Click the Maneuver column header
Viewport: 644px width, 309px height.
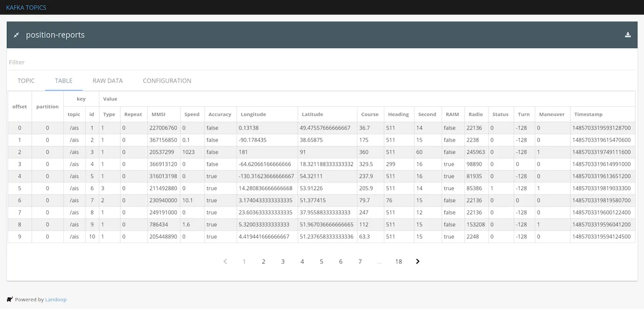point(552,114)
